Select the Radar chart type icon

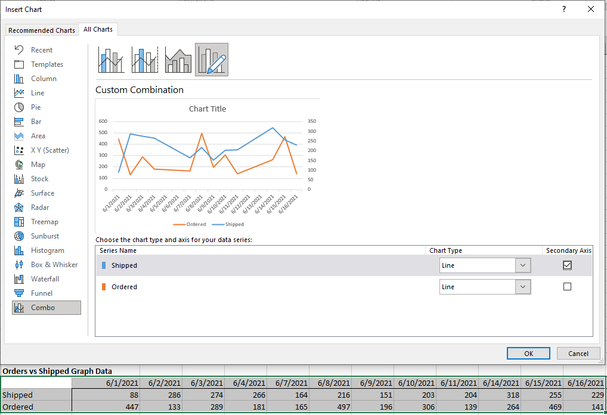19,208
